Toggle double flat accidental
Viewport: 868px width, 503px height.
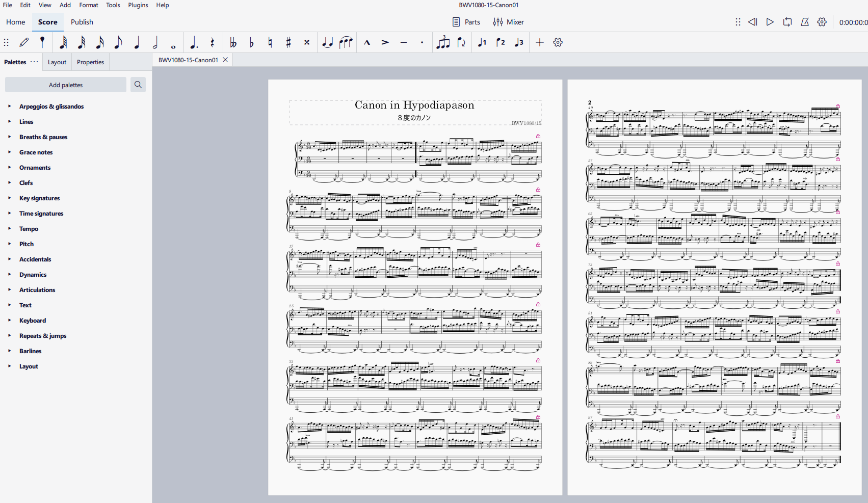coord(233,42)
